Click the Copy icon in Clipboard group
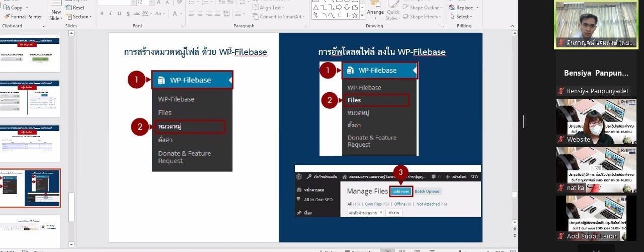This screenshot has height=252, width=644. [6, 8]
